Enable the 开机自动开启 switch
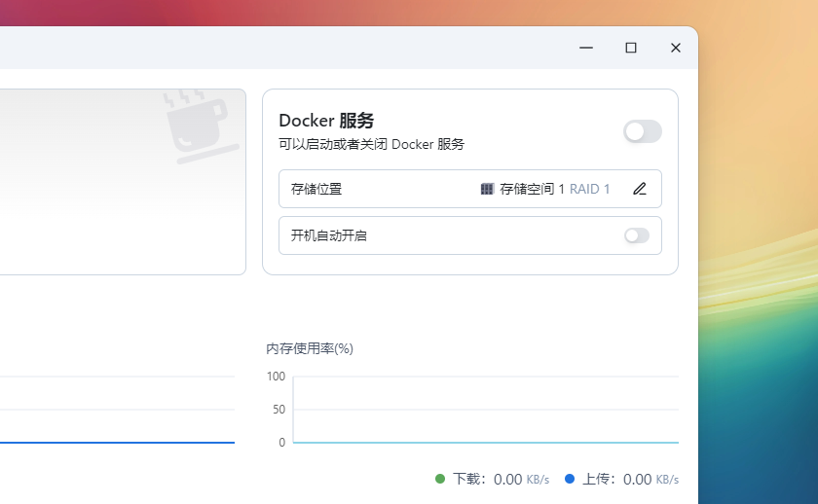The image size is (818, 504). [x=637, y=235]
